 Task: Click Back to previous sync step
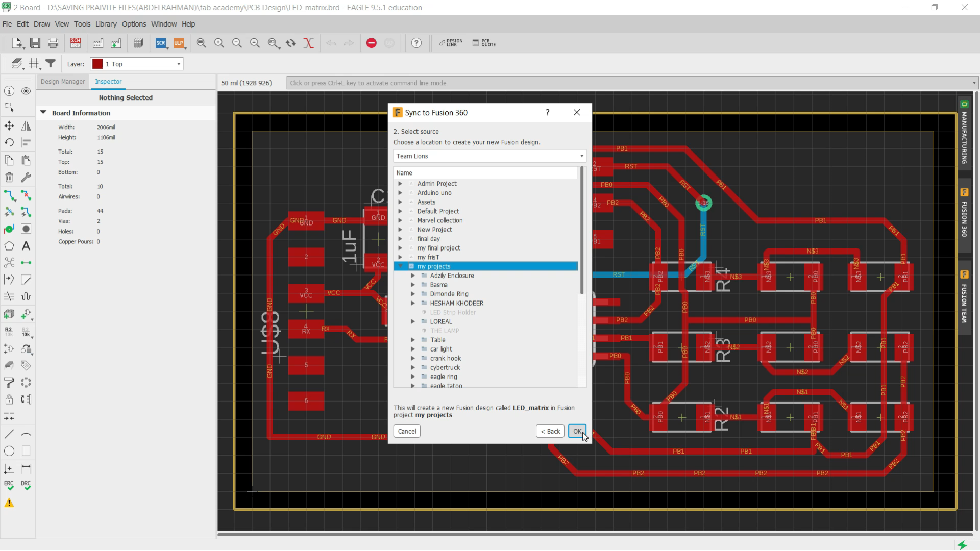coord(552,431)
